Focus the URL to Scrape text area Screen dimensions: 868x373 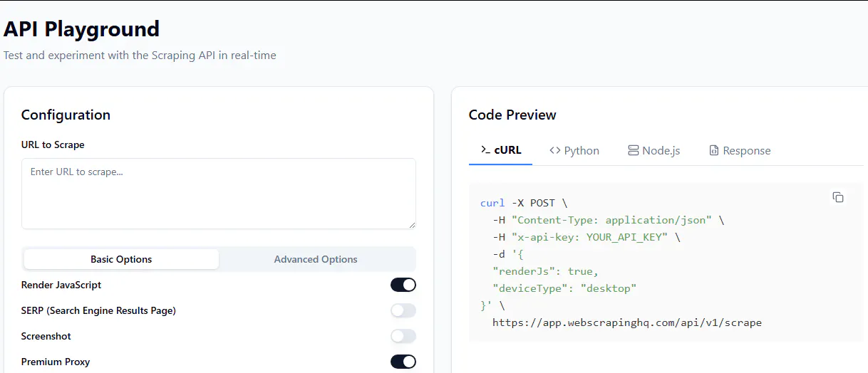[x=219, y=194]
